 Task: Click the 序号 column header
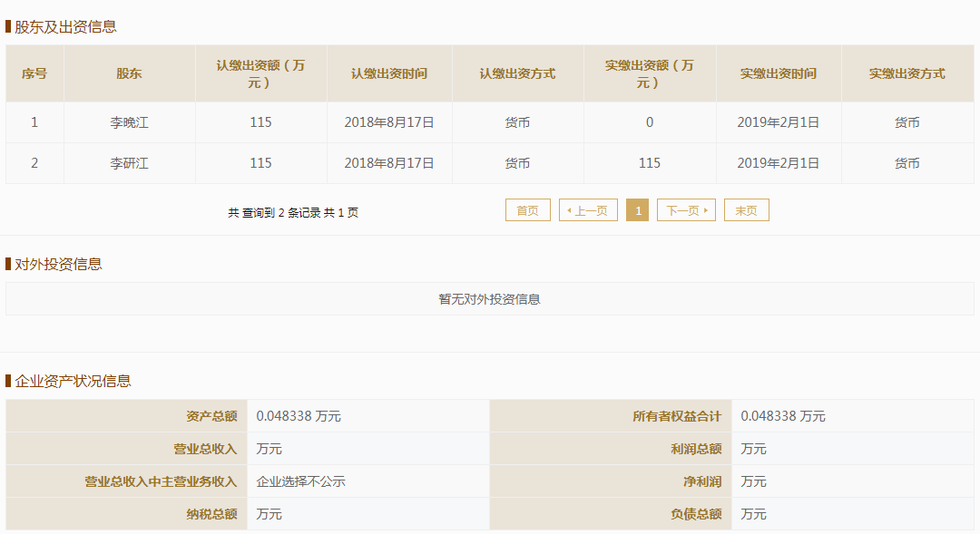click(34, 73)
